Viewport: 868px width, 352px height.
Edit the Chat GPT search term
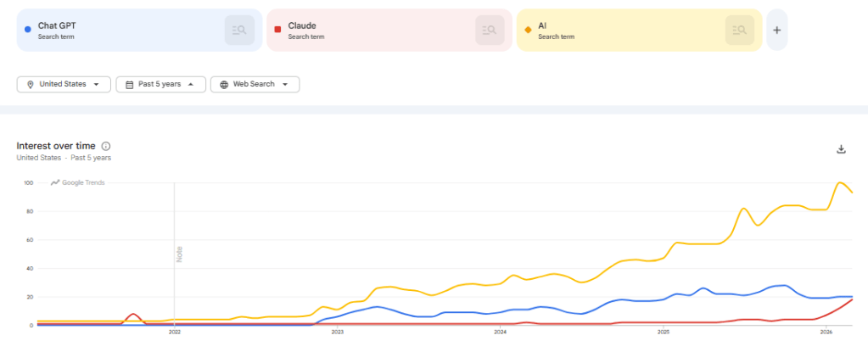tap(57, 25)
